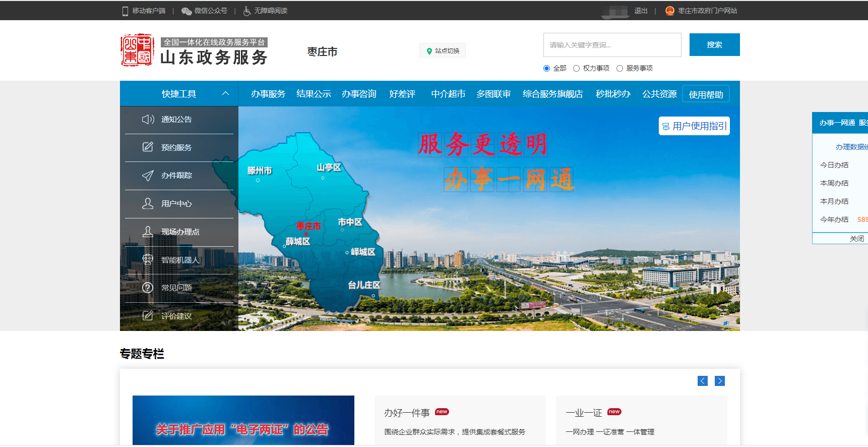The image size is (868, 447).
Task: Go to next 专题专栏 slide with right arrow
Action: click(x=720, y=381)
